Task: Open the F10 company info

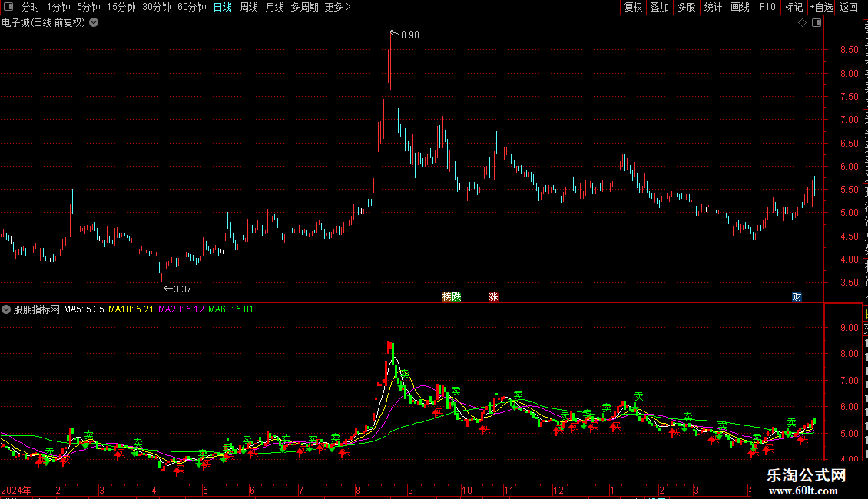Action: (767, 7)
